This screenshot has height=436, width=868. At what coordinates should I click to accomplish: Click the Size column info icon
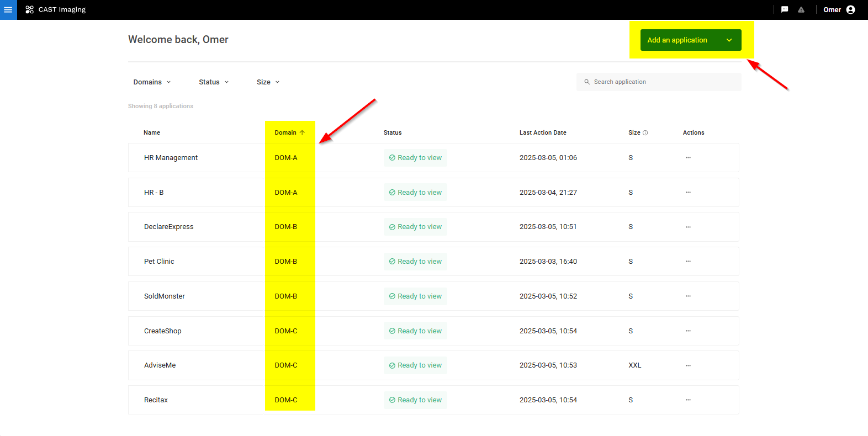pyautogui.click(x=645, y=133)
